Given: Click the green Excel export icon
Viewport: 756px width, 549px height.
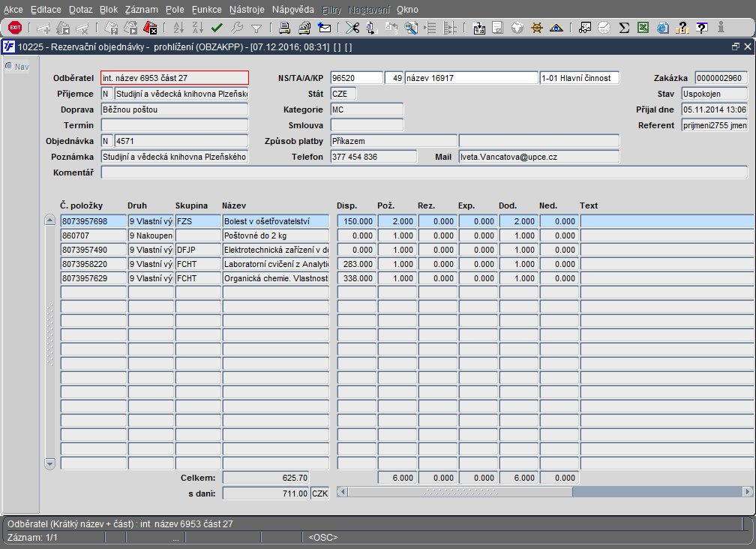Looking at the screenshot, I should tap(643, 28).
